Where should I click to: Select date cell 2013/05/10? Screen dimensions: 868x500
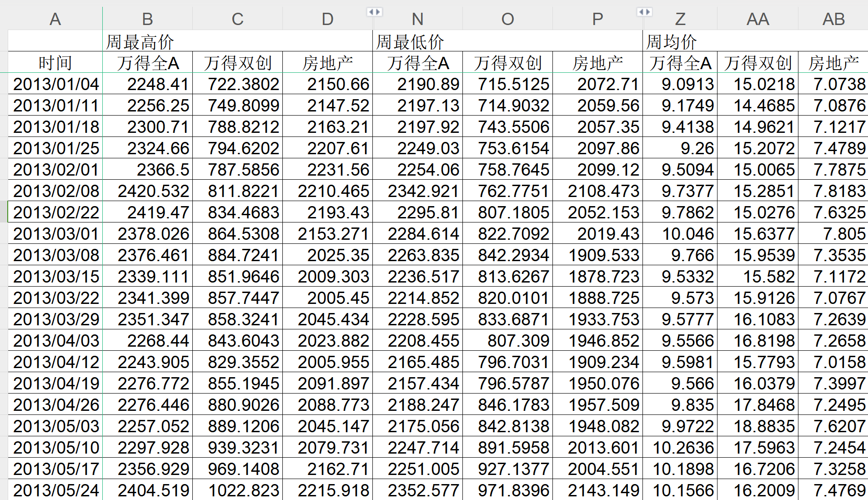[55, 447]
